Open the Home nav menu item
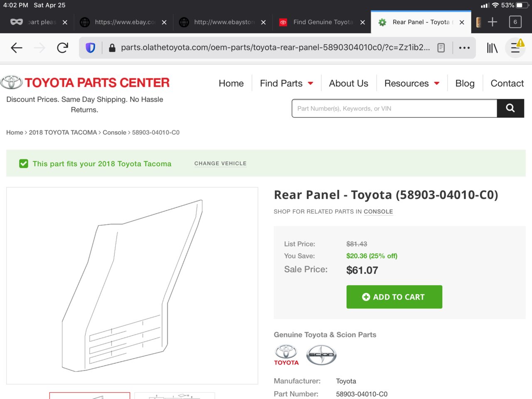The height and width of the screenshot is (399, 532). point(231,83)
